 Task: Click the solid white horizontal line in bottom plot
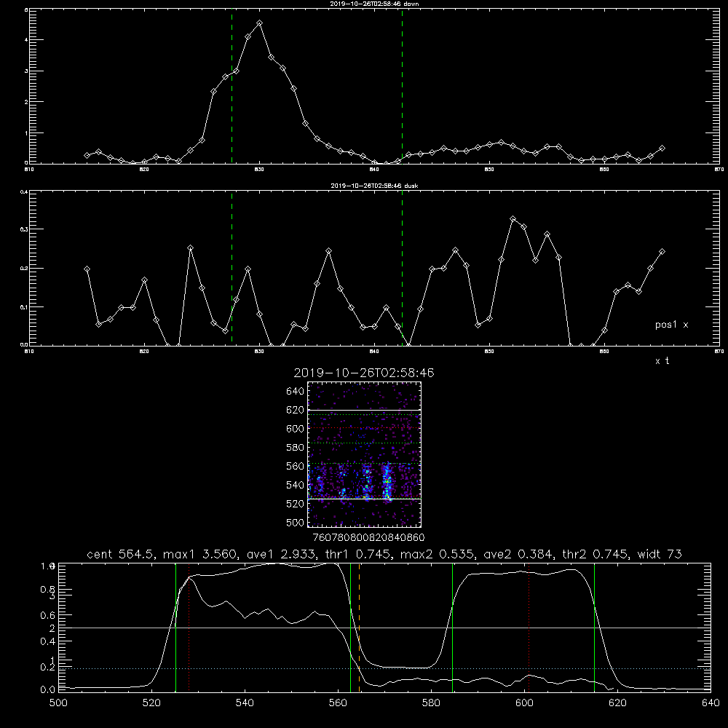(x=384, y=628)
